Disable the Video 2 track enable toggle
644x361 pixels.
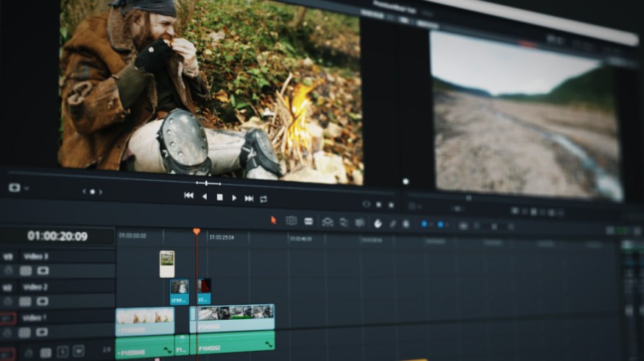point(42,301)
